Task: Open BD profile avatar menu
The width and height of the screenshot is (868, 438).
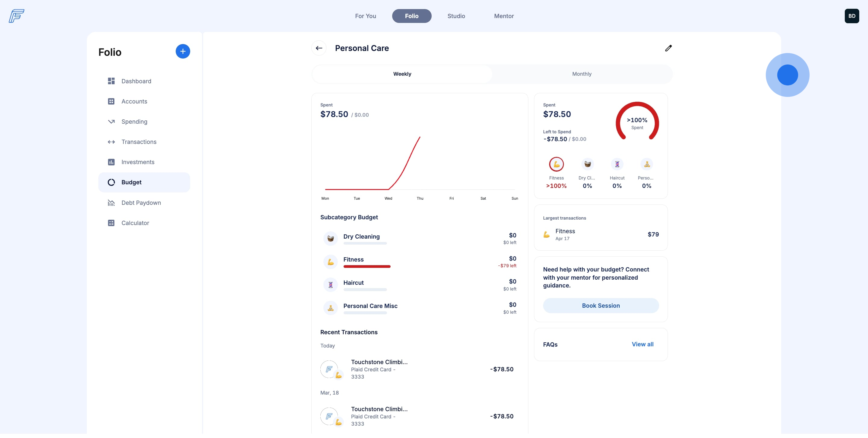Action: 851,16
